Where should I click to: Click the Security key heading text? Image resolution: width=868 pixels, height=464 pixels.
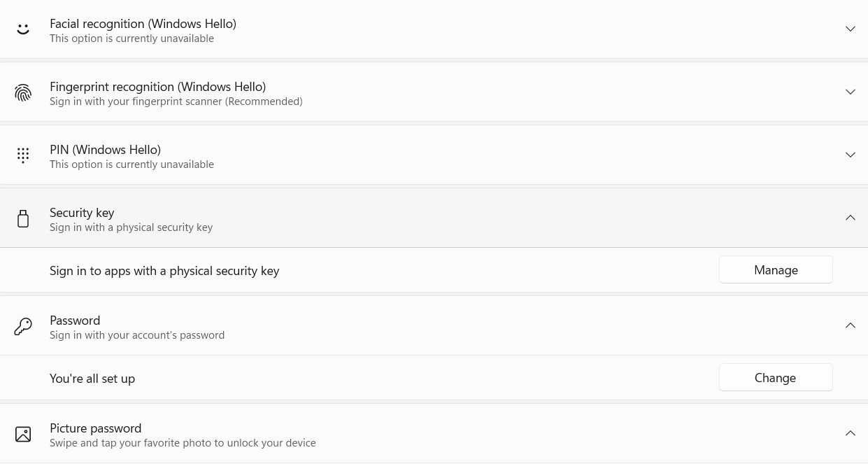[x=82, y=213]
